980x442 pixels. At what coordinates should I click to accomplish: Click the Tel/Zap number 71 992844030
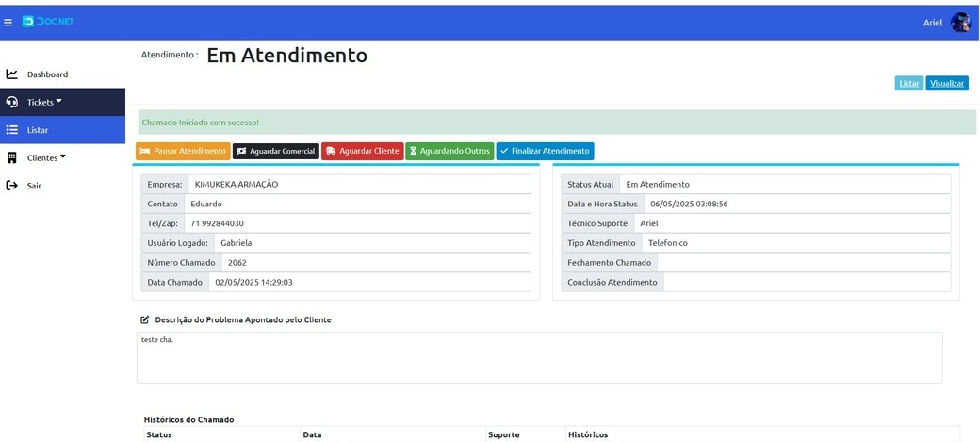tap(357, 223)
